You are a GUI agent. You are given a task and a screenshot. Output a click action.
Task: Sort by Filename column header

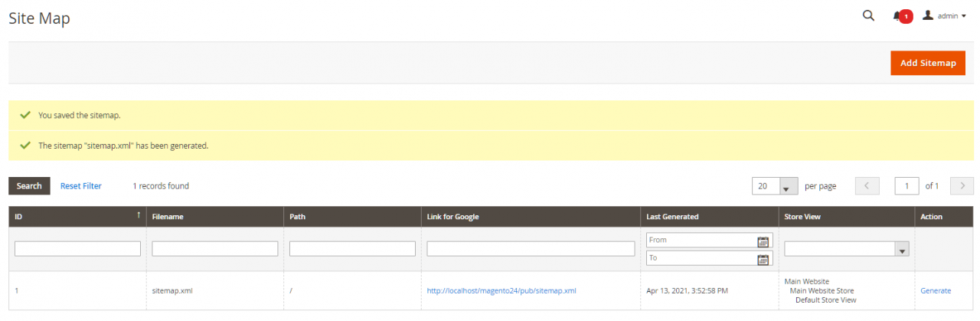pos(168,217)
